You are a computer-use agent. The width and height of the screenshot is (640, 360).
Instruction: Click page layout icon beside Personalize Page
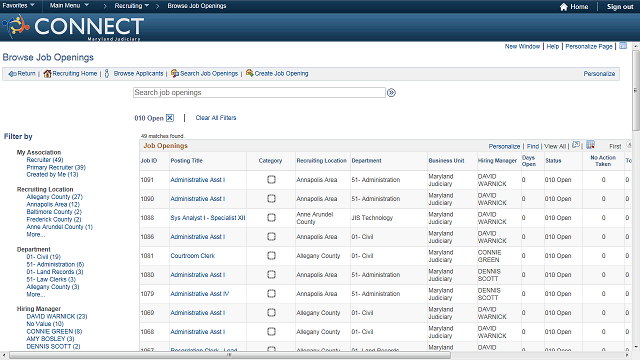[623, 46]
